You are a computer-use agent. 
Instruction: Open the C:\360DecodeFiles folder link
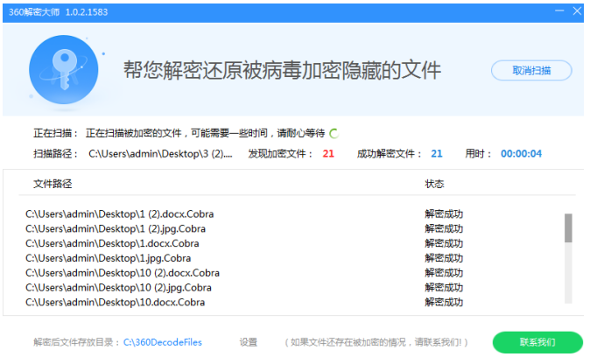[x=163, y=342]
